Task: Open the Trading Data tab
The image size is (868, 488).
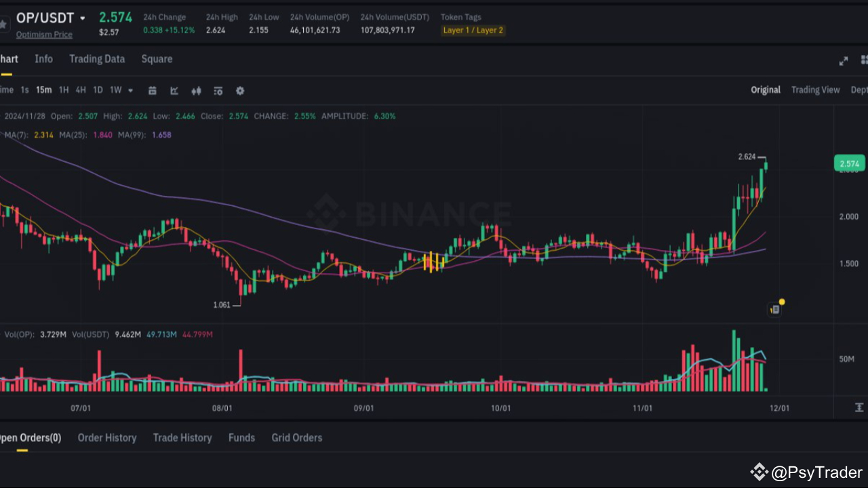Action: click(x=97, y=59)
